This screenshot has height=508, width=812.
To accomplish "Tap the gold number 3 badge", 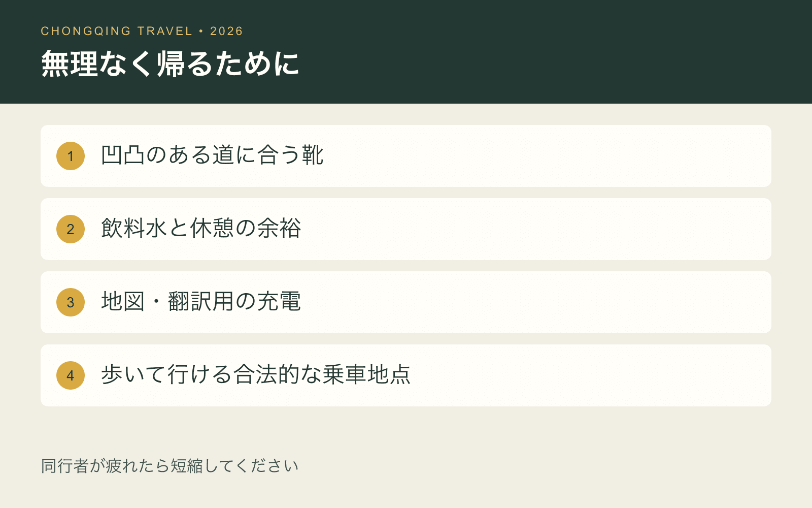I will click(x=71, y=302).
